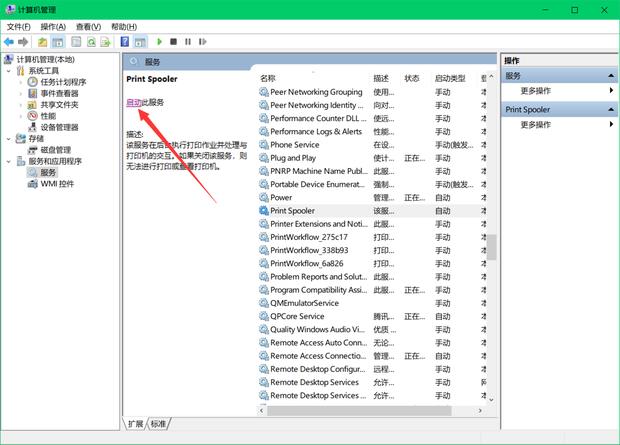Viewport: 620px width, 445px height.
Task: Click the Stop Service square icon
Action: point(173,42)
